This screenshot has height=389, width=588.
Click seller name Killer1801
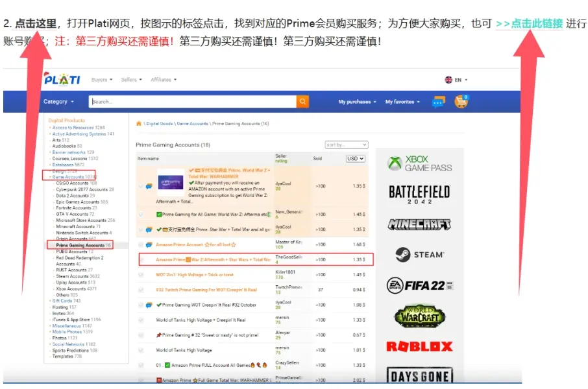286,272
